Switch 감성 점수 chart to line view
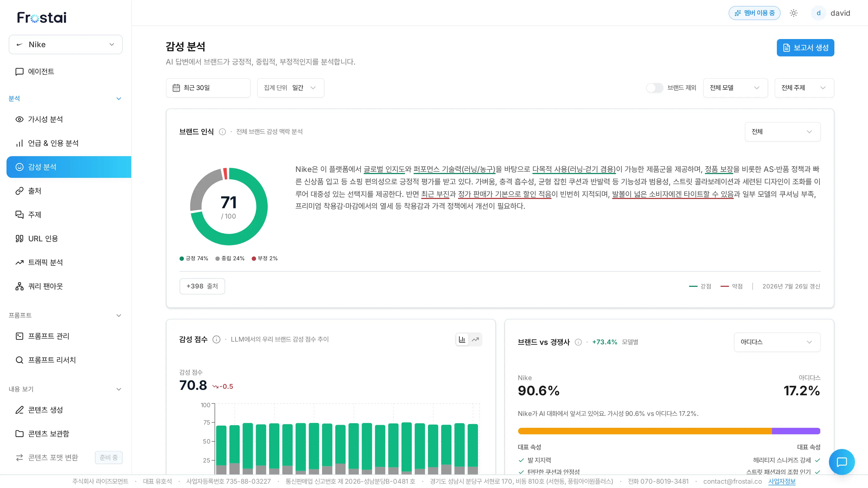The image size is (868, 488). [x=475, y=339]
